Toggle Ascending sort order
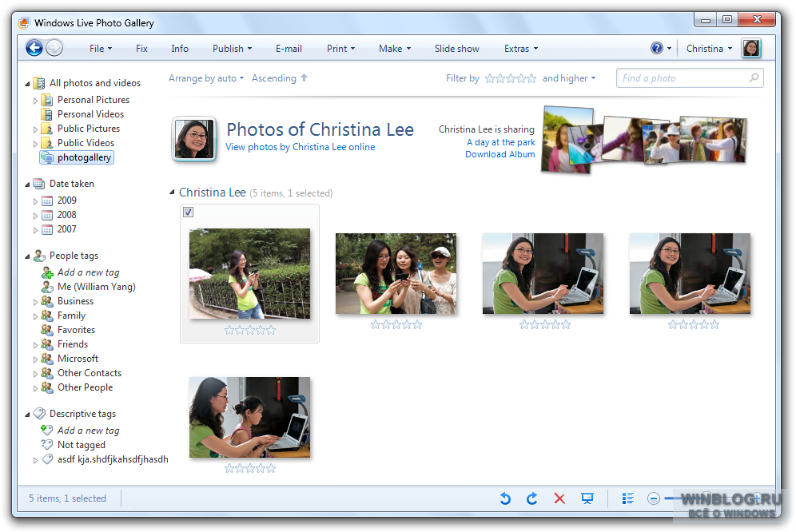 point(279,78)
